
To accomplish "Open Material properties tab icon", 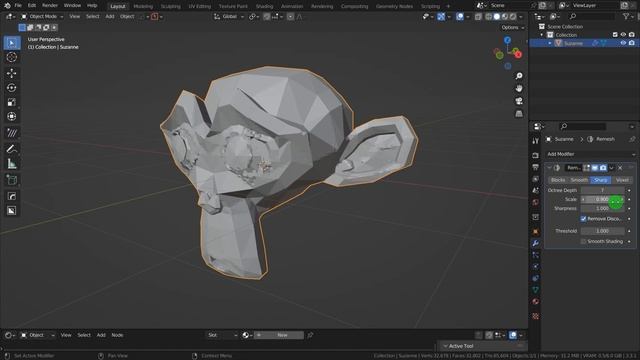I will pyautogui.click(x=536, y=302).
